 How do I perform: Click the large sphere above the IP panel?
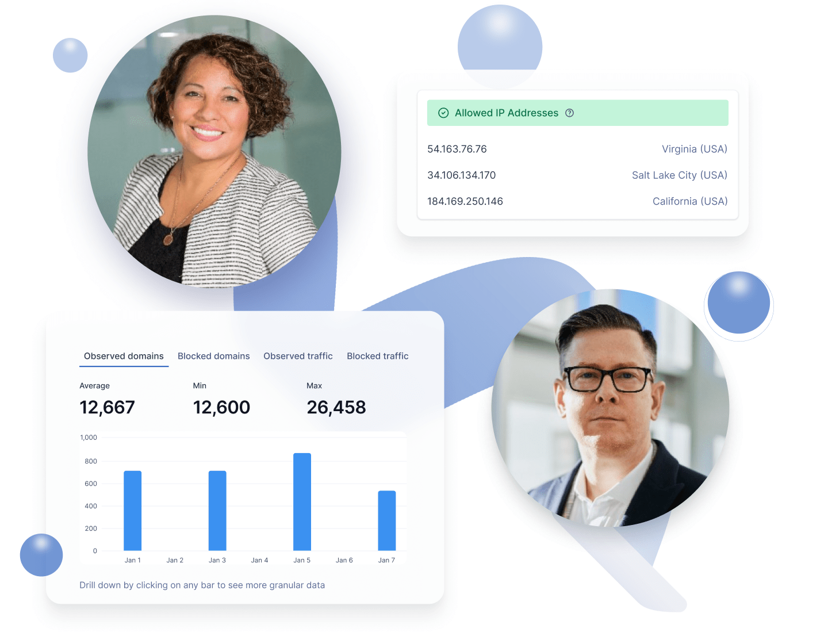[499, 45]
